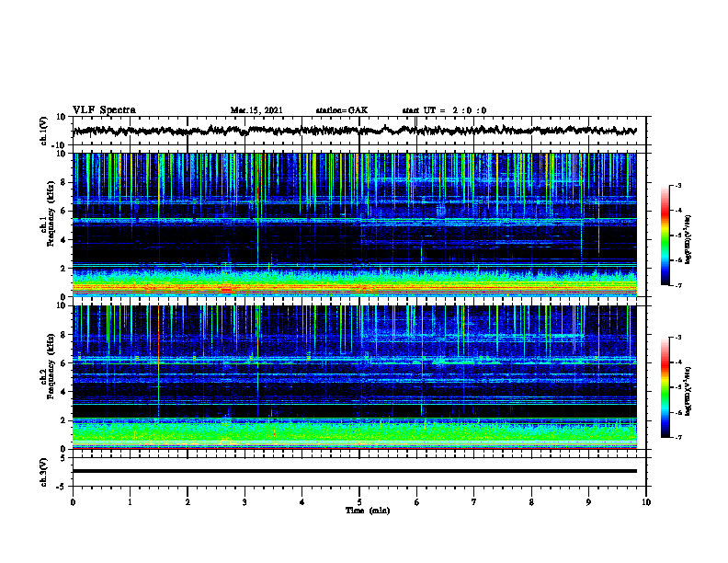Click the "4" tick label on time axis
Screen dimensions: 728x563
tap(302, 502)
